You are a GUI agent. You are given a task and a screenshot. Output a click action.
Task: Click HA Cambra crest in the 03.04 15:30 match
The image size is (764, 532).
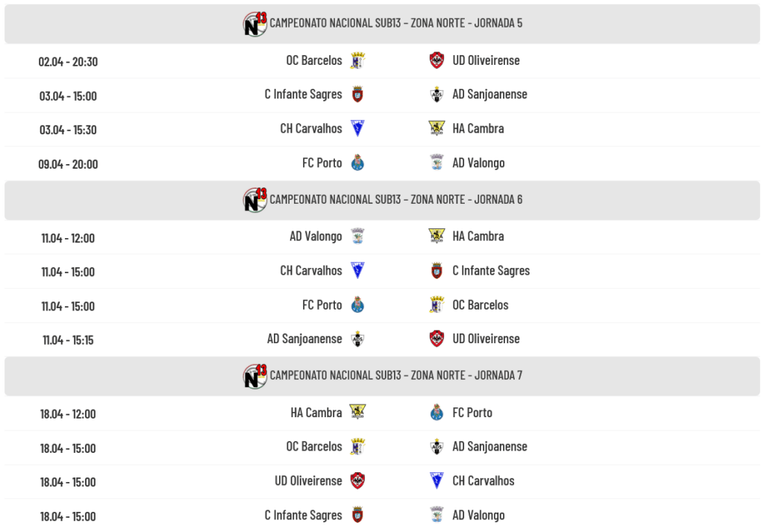click(436, 128)
